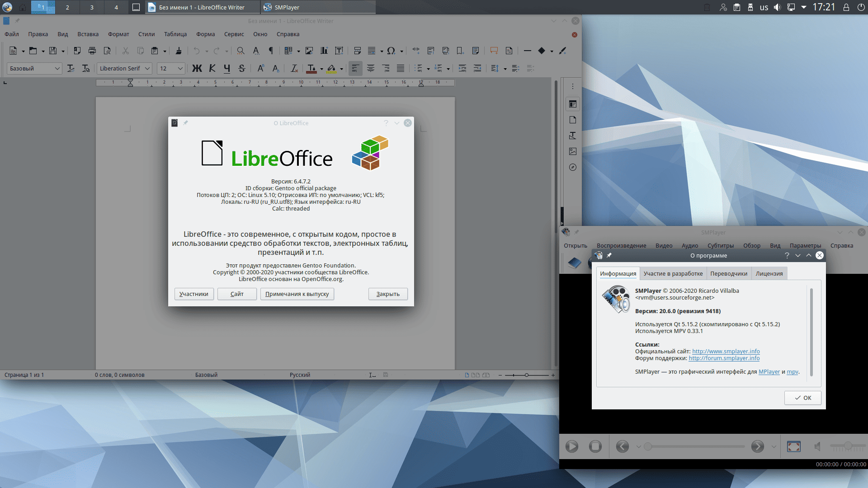Click the Примечания к выпуску button
The image size is (868, 488).
click(x=297, y=294)
